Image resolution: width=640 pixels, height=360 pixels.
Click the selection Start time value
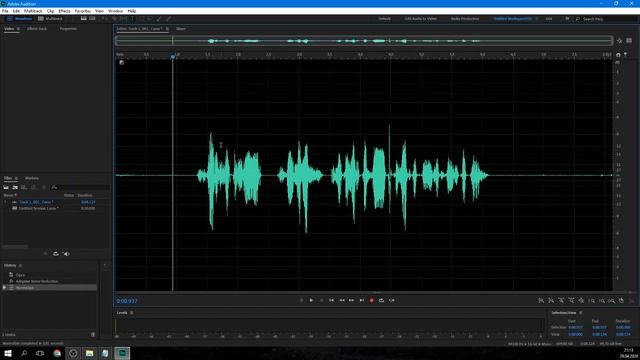[576, 327]
